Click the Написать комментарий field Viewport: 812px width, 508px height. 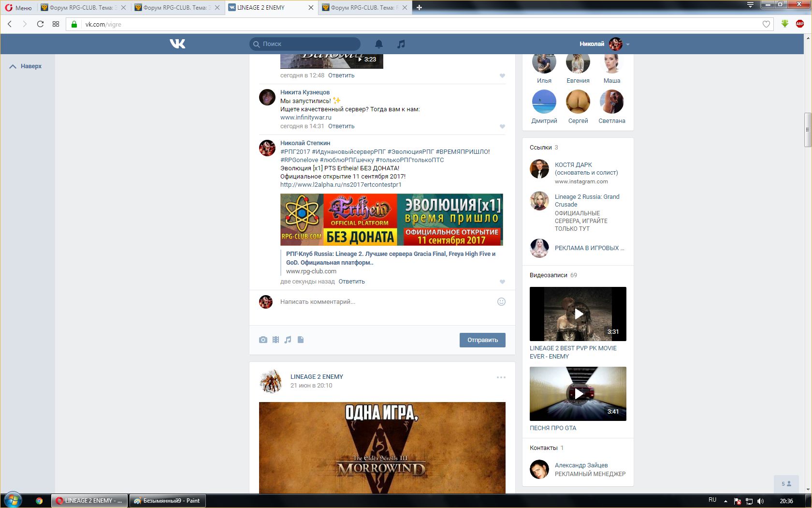coord(387,302)
